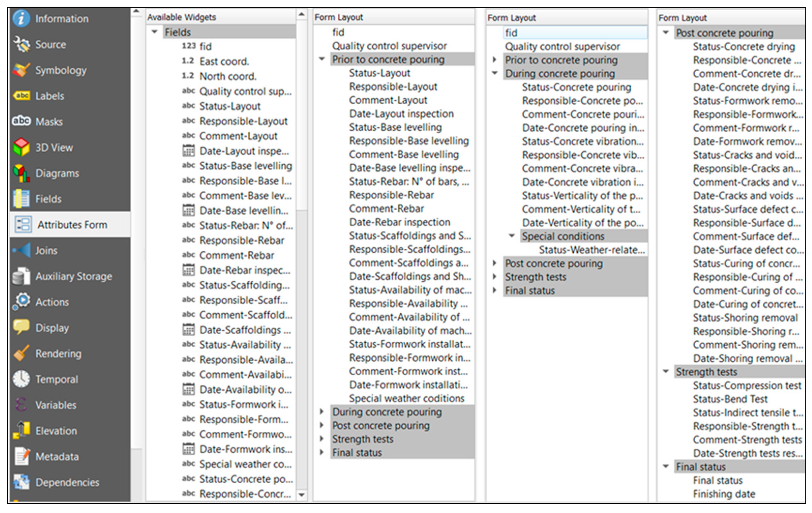Image resolution: width=812 pixels, height=513 pixels.
Task: Select Comment-Rebar in first Form Layout
Action: click(x=386, y=208)
